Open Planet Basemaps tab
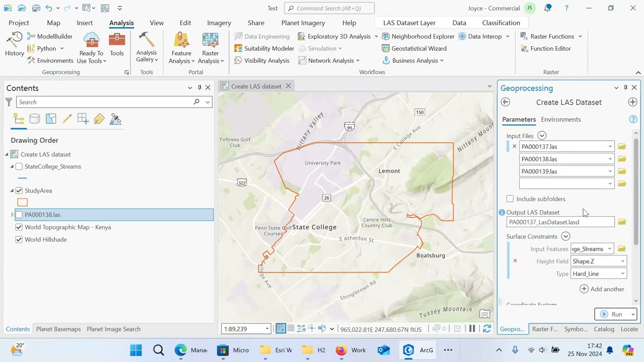 pyautogui.click(x=58, y=329)
